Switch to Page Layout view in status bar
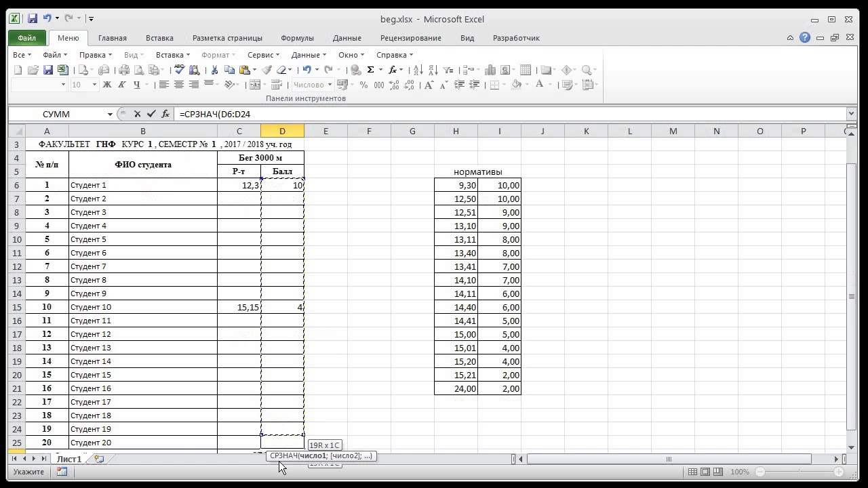The image size is (868, 488). [705, 472]
